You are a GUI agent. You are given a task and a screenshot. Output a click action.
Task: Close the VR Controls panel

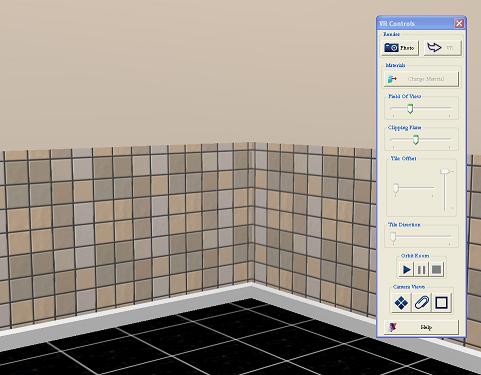click(x=459, y=23)
